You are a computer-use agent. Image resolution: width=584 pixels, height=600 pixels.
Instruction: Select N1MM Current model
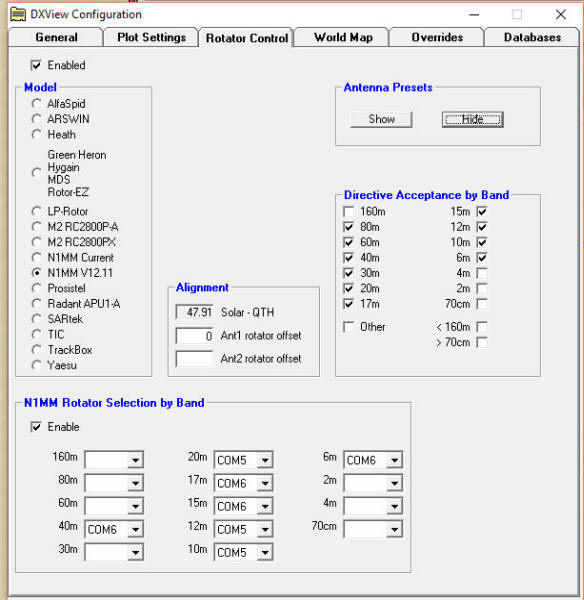tap(36, 258)
